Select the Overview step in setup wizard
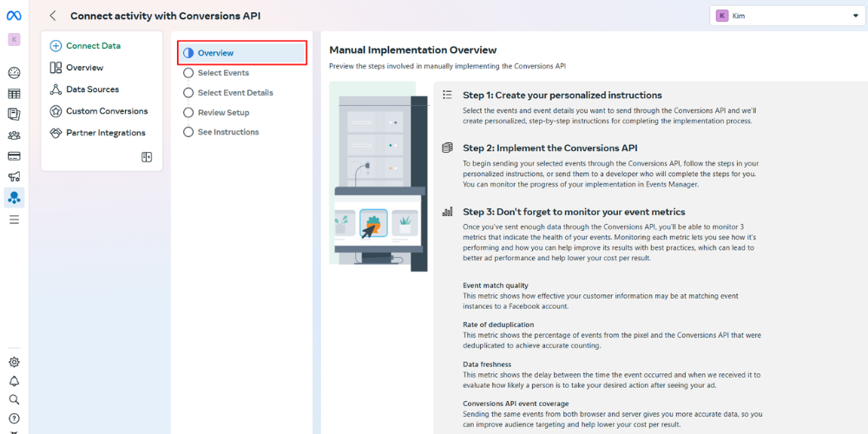This screenshot has height=434, width=868. click(x=242, y=53)
